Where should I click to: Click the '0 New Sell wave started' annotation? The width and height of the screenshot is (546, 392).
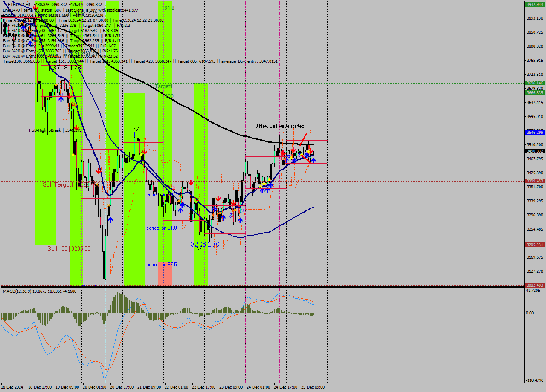click(280, 126)
